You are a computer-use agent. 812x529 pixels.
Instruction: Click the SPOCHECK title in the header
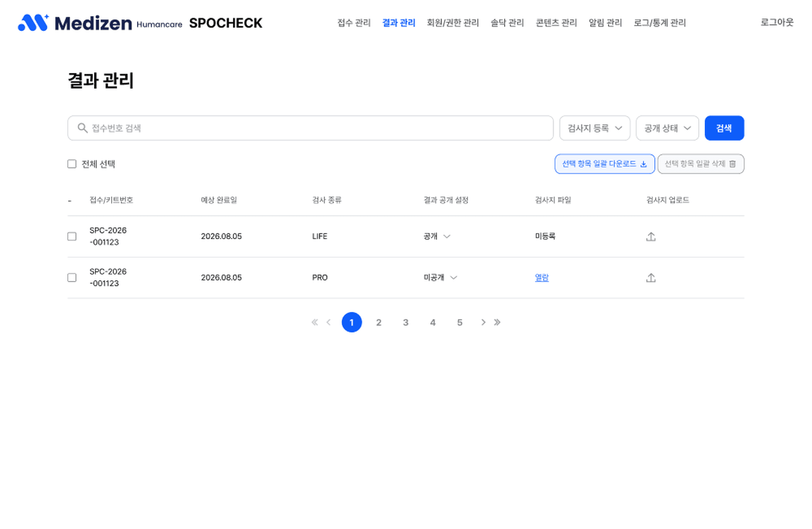pyautogui.click(x=226, y=23)
